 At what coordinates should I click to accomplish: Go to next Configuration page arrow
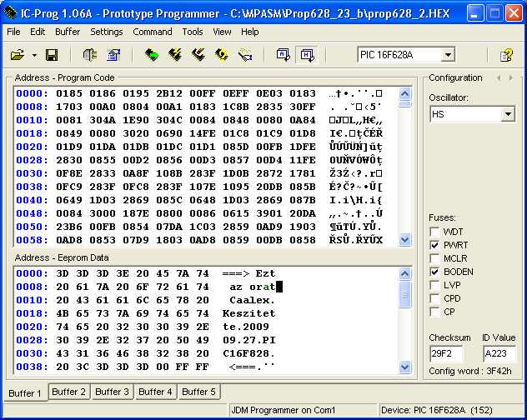click(x=511, y=78)
